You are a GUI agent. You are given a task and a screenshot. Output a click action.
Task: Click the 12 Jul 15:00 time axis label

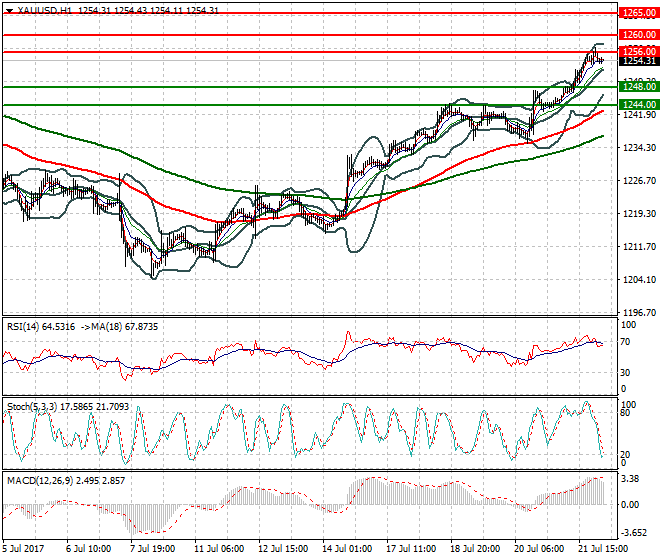pos(283,549)
